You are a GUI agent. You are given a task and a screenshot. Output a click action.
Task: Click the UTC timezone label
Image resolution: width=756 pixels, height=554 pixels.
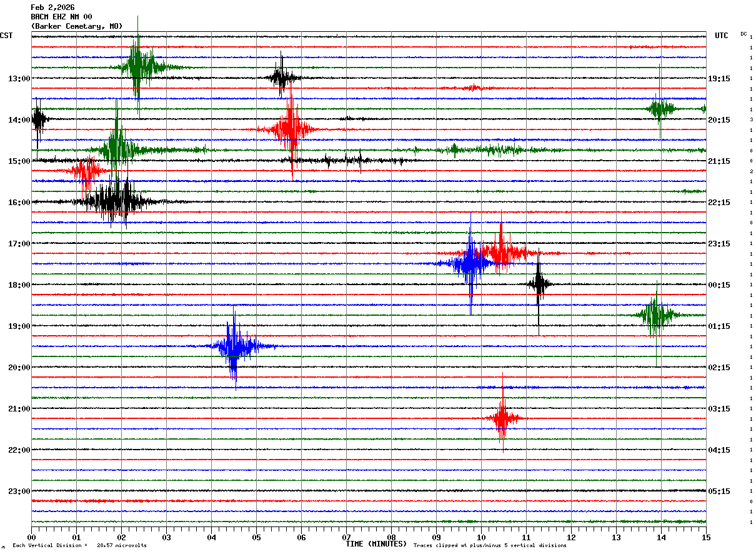tap(721, 36)
